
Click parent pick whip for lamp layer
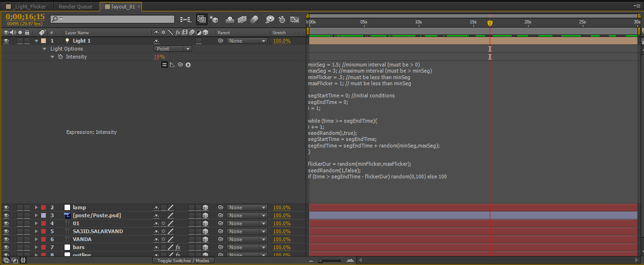(x=221, y=207)
